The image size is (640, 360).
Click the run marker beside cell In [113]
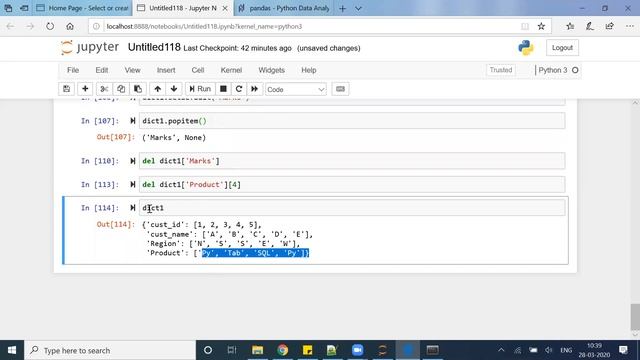point(133,184)
